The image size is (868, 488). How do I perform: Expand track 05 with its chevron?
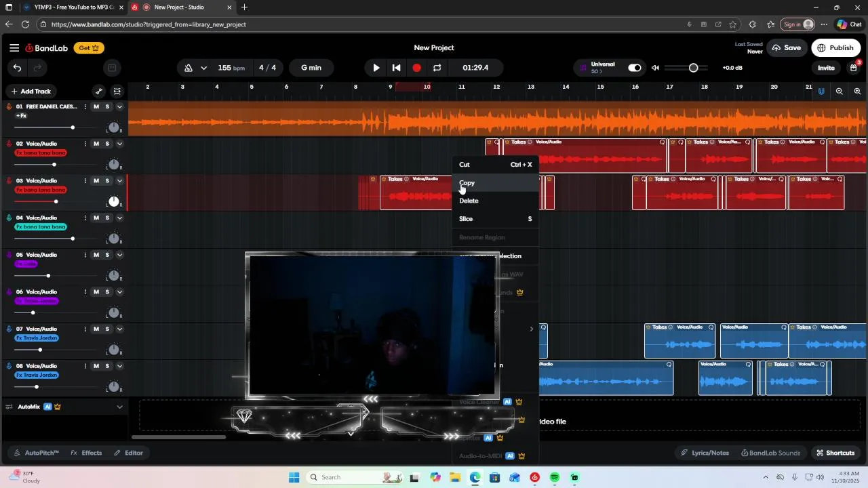[x=119, y=255]
